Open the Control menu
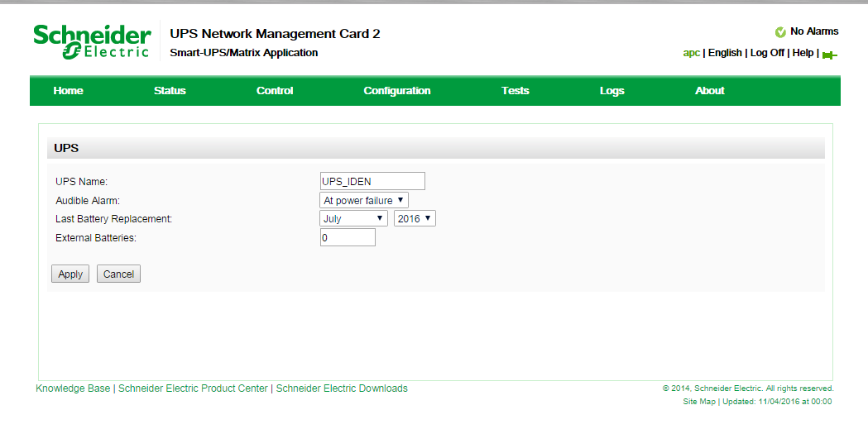The width and height of the screenshot is (868, 429). [275, 91]
